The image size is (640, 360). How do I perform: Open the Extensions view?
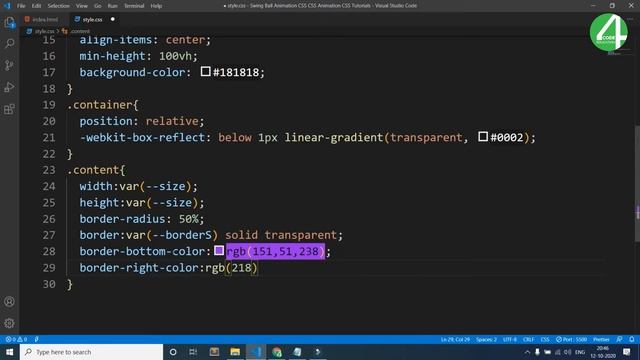click(9, 109)
